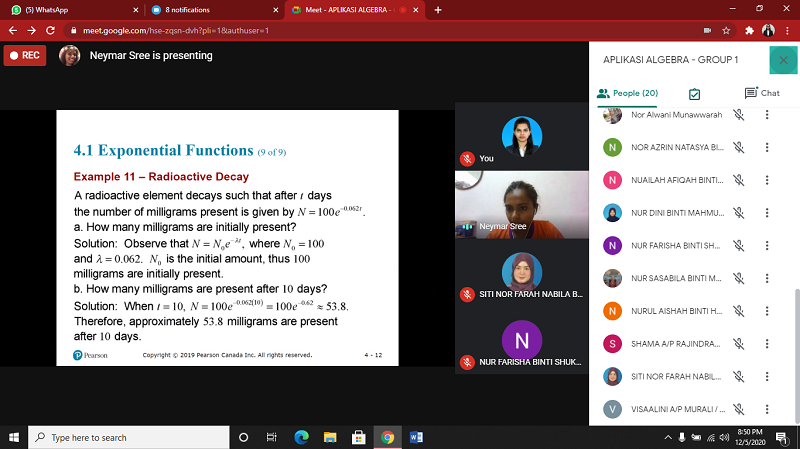This screenshot has width=800, height=449.
Task: Select Neymar Sree's video tile
Action: pos(521,206)
